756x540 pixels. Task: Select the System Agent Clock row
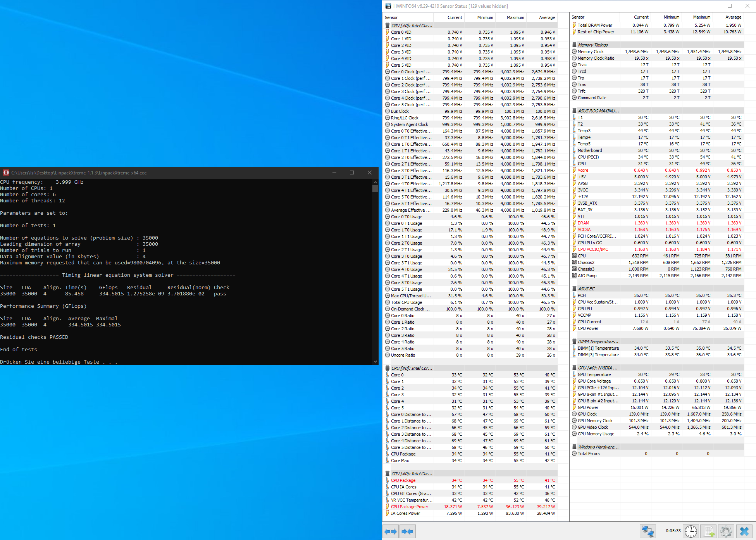[470, 124]
